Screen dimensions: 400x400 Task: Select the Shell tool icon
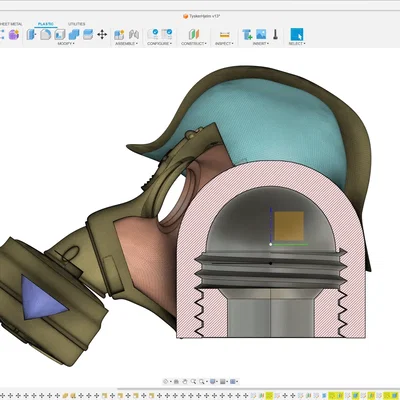click(60, 34)
